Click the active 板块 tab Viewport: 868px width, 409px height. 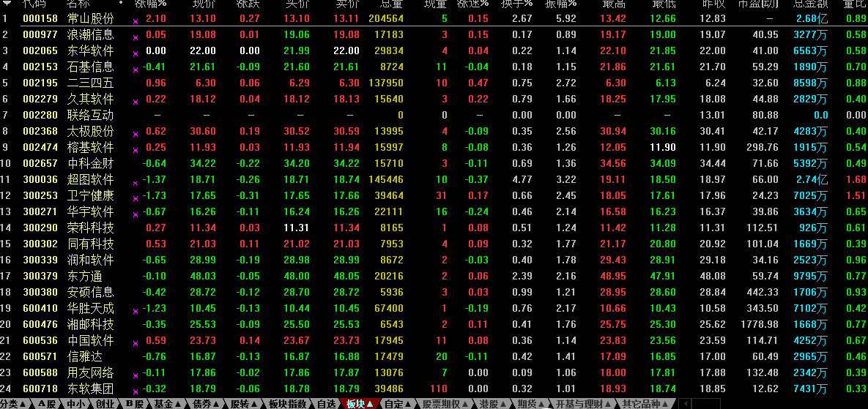360,404
